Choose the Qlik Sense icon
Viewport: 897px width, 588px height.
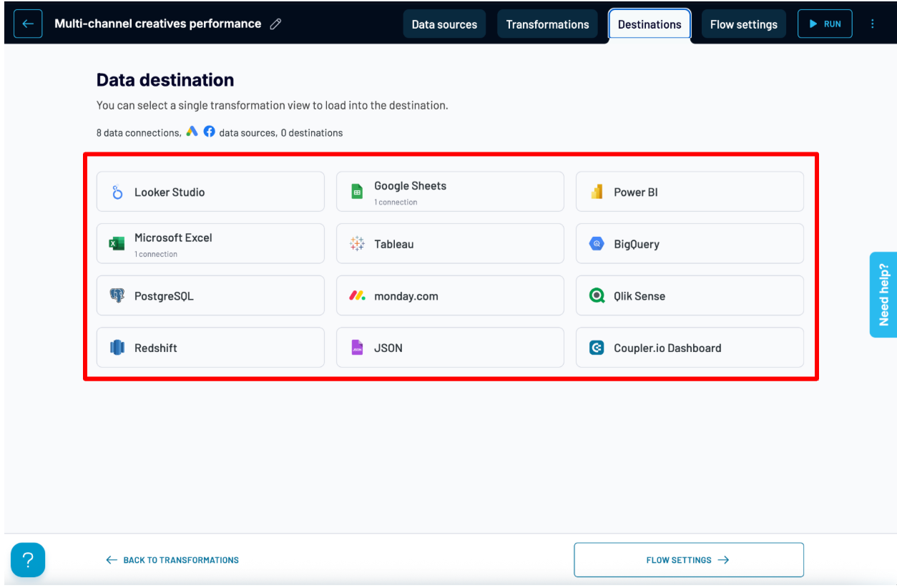tap(597, 295)
